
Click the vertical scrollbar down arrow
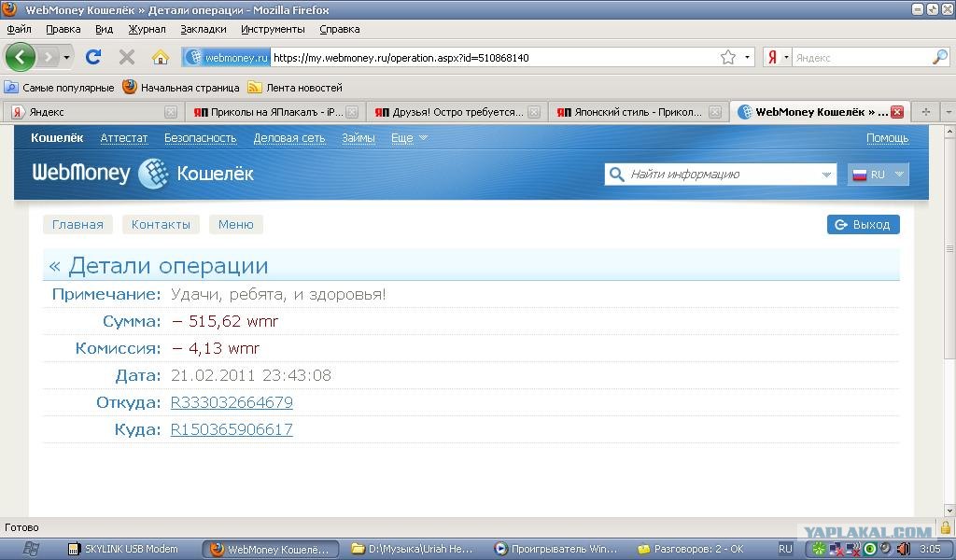pyautogui.click(x=949, y=511)
